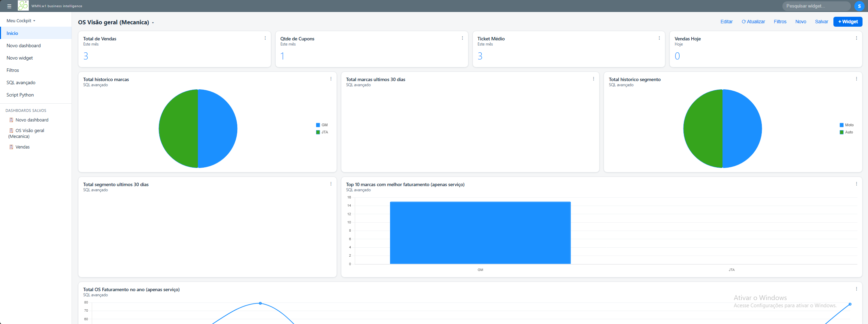Toggle Moto legend swatch in segmento chart
This screenshot has width=868, height=324.
842,125
